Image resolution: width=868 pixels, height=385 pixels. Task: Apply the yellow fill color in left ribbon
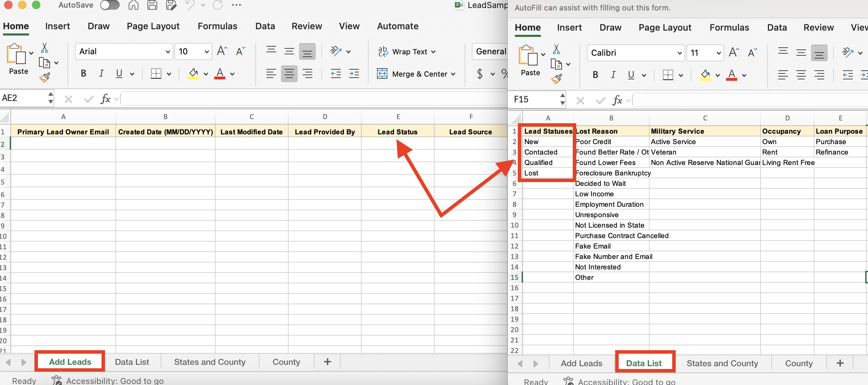click(x=193, y=73)
